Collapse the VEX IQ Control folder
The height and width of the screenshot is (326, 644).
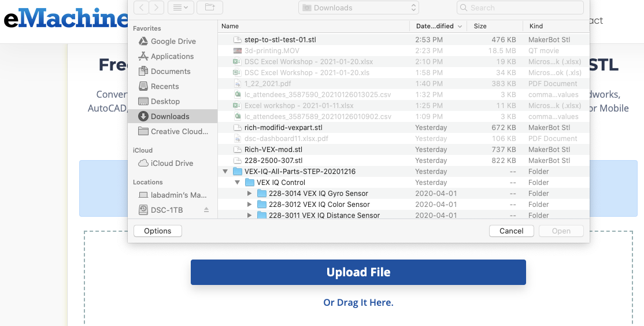237,183
